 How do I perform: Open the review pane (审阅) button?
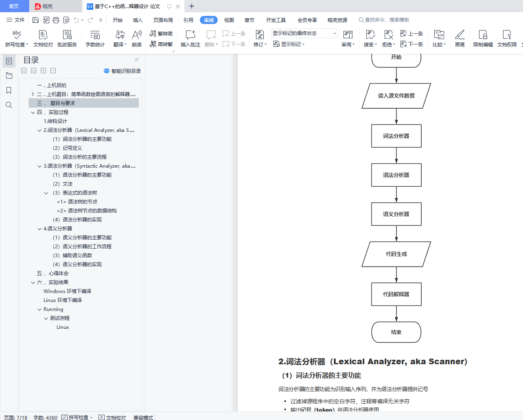(348, 39)
